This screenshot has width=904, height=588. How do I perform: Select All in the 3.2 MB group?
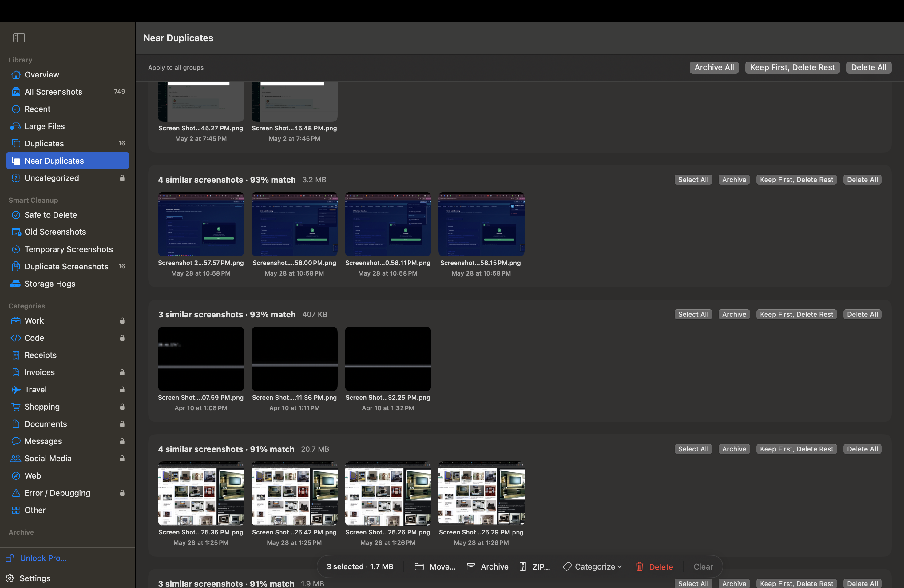click(693, 180)
